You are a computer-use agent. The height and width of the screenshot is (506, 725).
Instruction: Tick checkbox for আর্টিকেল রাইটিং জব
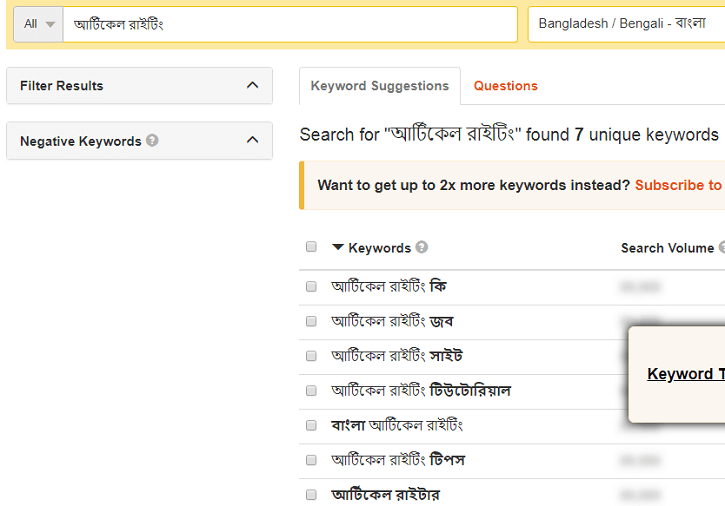[x=311, y=321]
